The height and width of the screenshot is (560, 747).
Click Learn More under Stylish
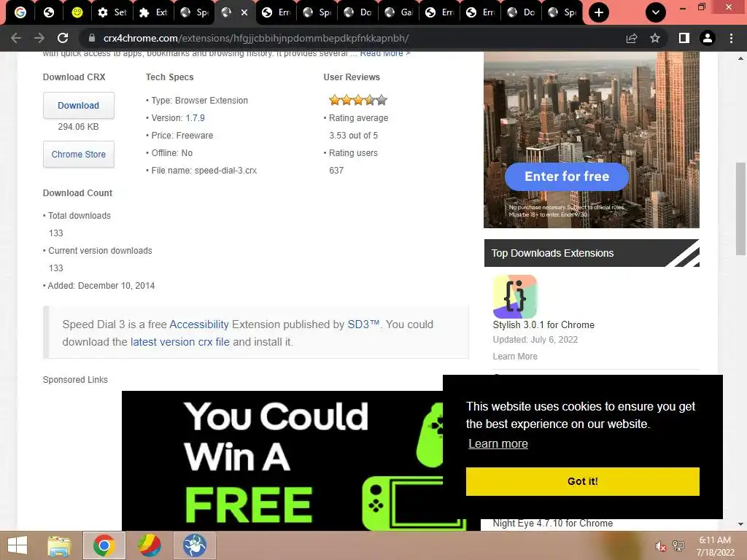click(515, 356)
